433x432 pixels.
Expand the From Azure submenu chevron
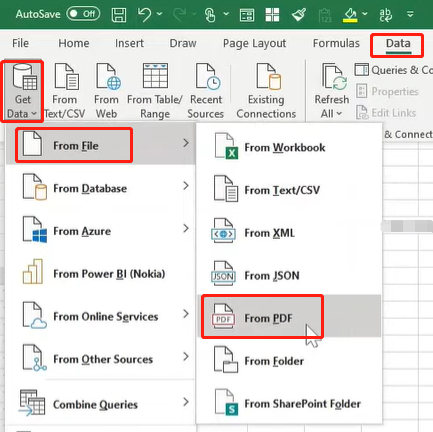[186, 228]
